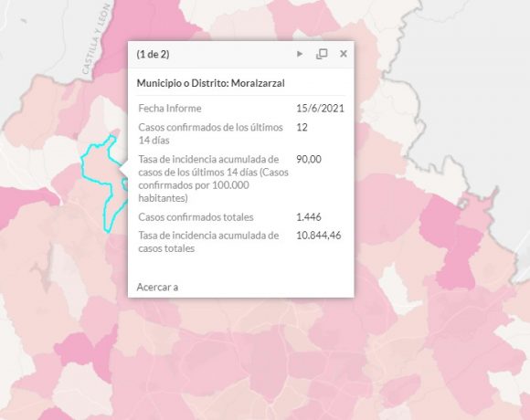Click the 'Acercar a' zoom link

coord(157,287)
